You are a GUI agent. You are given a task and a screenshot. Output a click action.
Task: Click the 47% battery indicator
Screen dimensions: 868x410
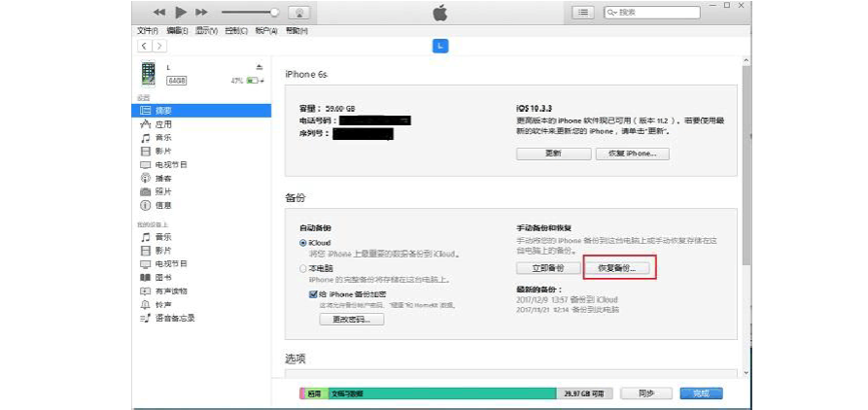pyautogui.click(x=247, y=81)
